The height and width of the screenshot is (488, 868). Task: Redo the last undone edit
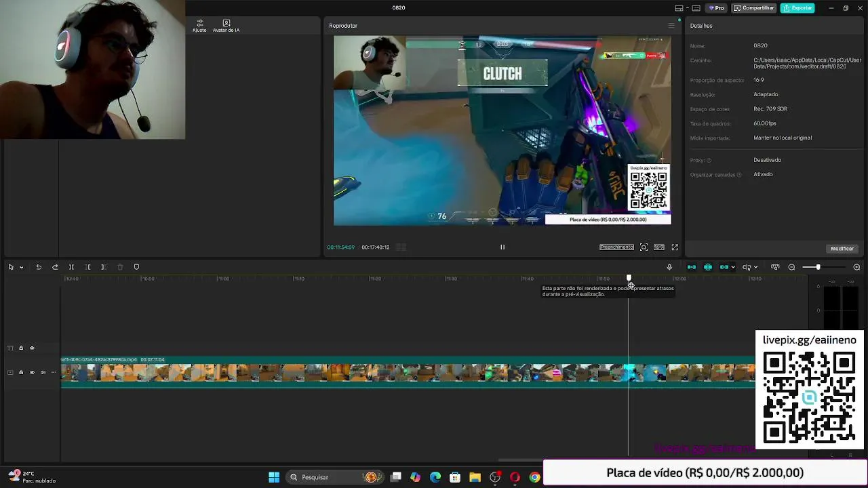[x=55, y=267]
